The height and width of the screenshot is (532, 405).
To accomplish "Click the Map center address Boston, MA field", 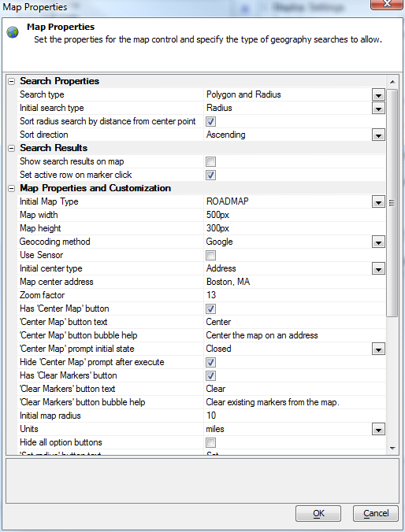I will (x=294, y=282).
